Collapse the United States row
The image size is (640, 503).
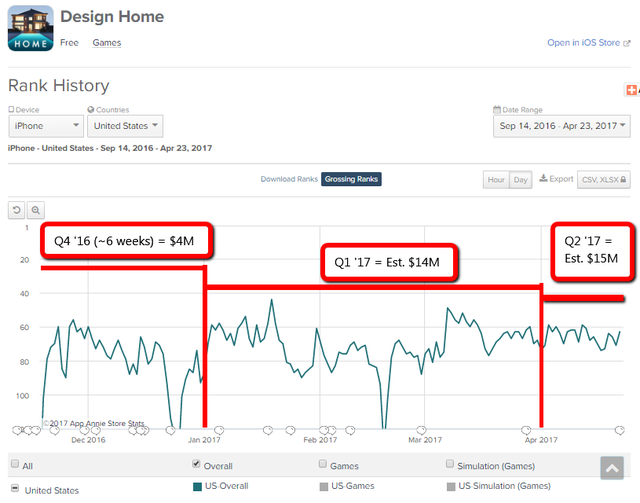pyautogui.click(x=15, y=488)
